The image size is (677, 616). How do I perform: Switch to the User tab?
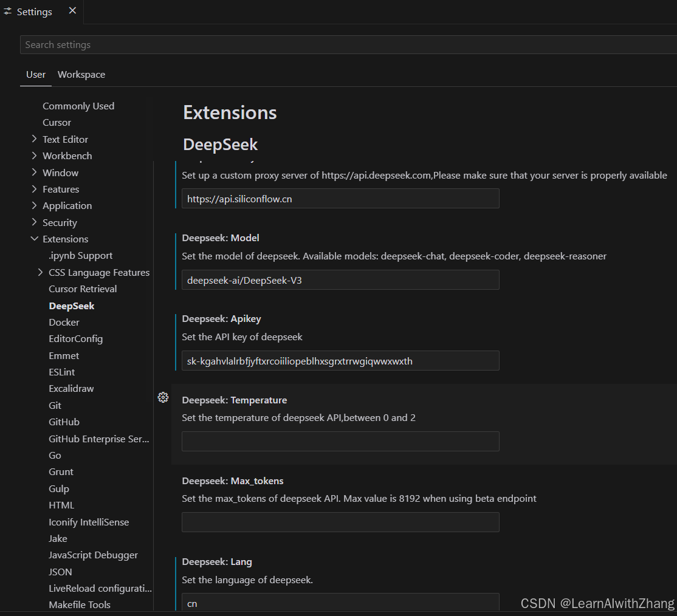click(36, 75)
